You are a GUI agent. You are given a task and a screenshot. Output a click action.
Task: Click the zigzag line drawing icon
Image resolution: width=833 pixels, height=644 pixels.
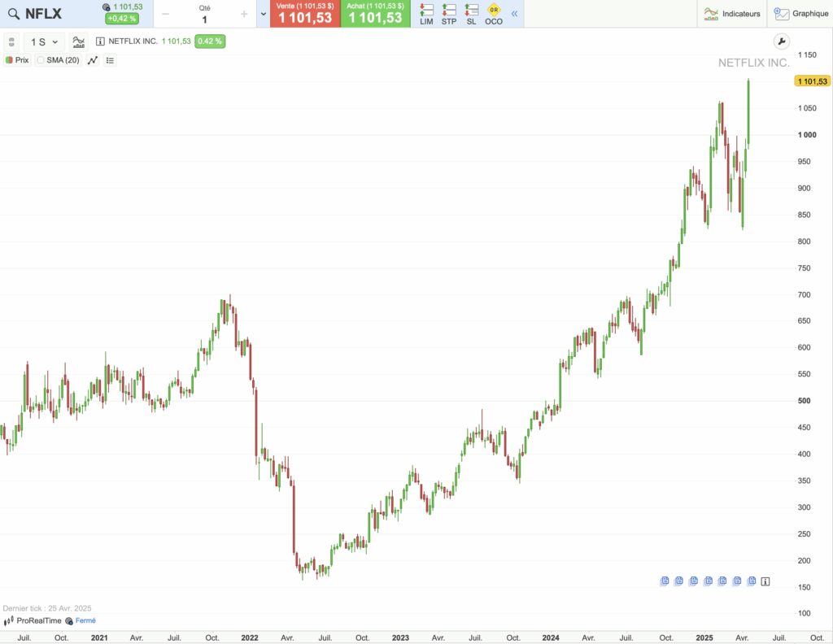tap(93, 60)
